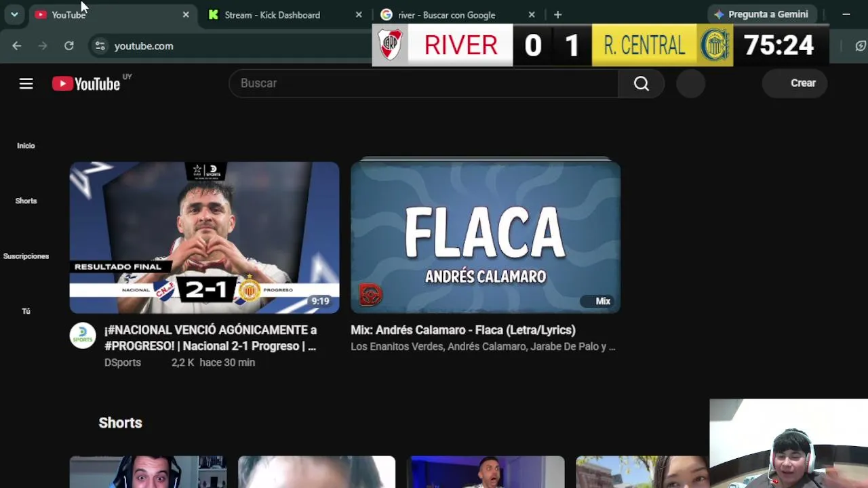Click the ¡#NACIONAL VENCIÓ AGÓNICAMENTE video title
This screenshot has width=868, height=488.
click(210, 338)
